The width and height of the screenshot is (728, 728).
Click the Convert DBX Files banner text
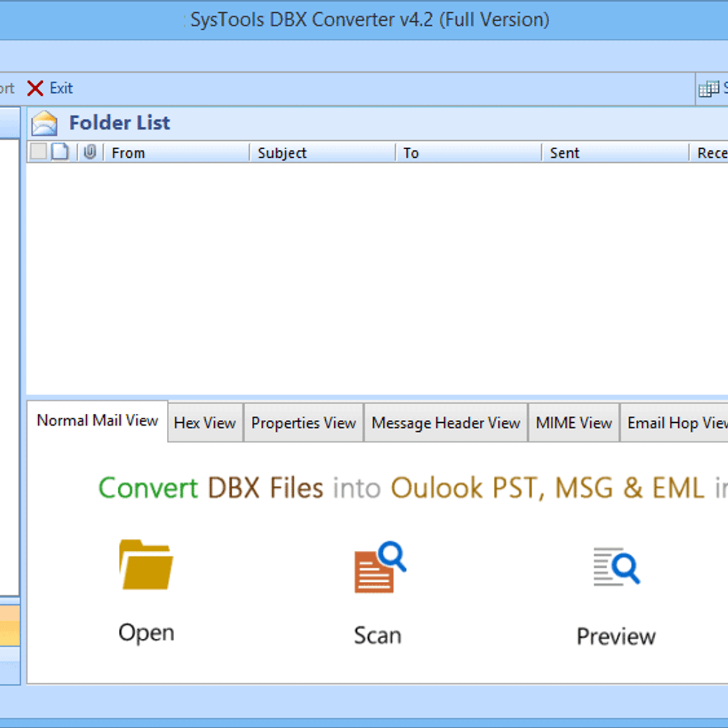413,488
